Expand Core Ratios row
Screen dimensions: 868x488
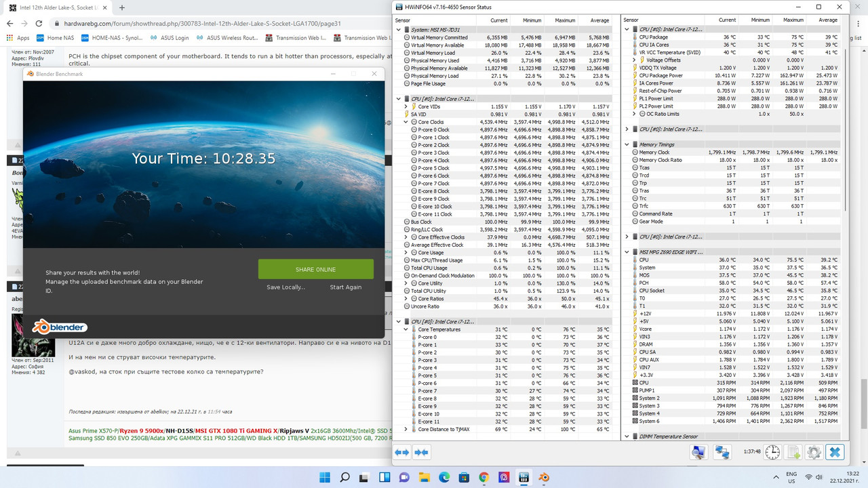coord(406,299)
